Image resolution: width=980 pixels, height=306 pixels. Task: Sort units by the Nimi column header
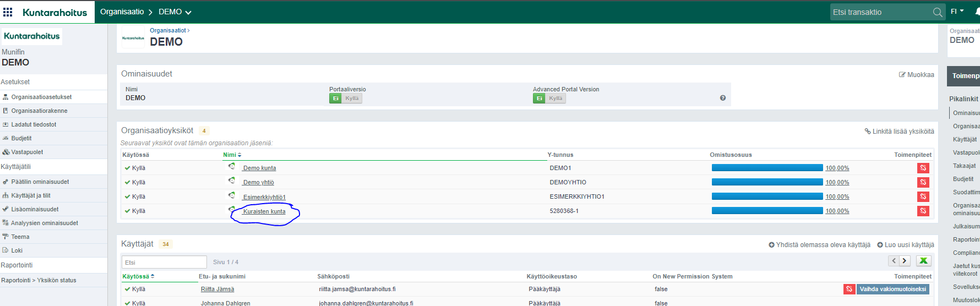coord(232,155)
